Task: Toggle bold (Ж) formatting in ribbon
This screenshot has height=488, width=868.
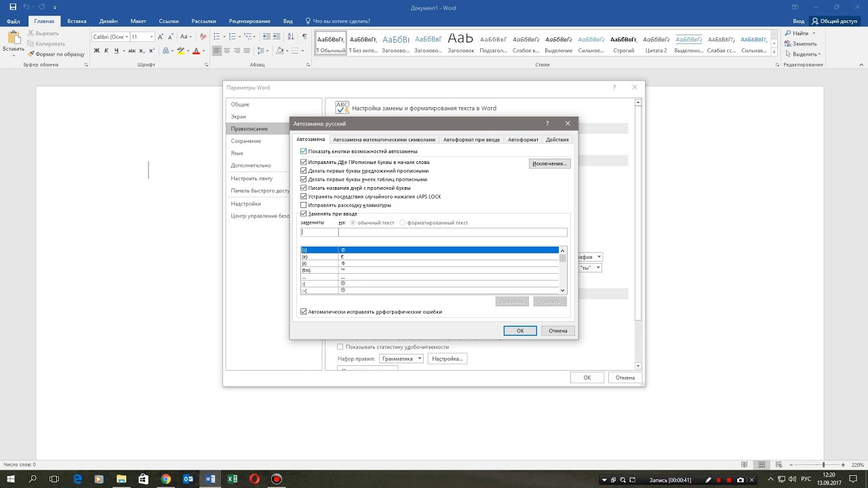Action: (x=96, y=51)
